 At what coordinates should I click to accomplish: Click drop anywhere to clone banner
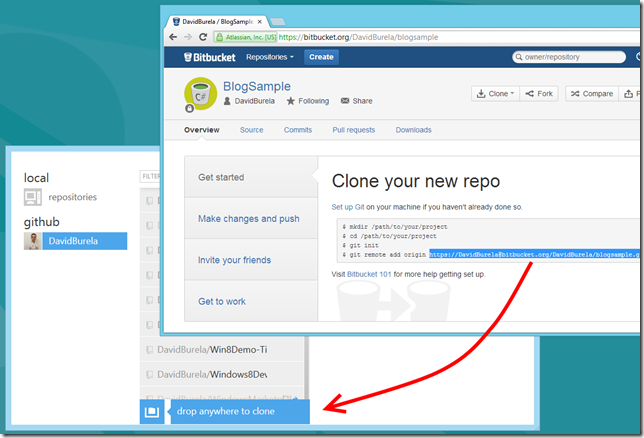coord(240,412)
